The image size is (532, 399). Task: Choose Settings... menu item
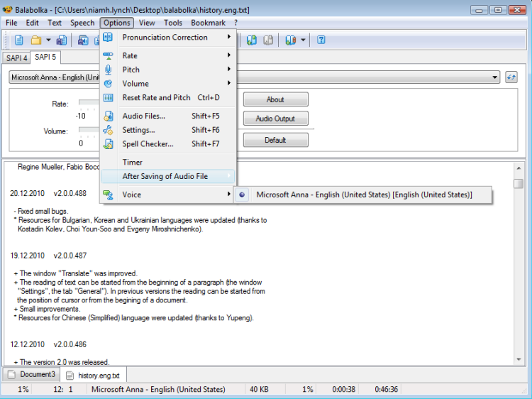point(168,130)
